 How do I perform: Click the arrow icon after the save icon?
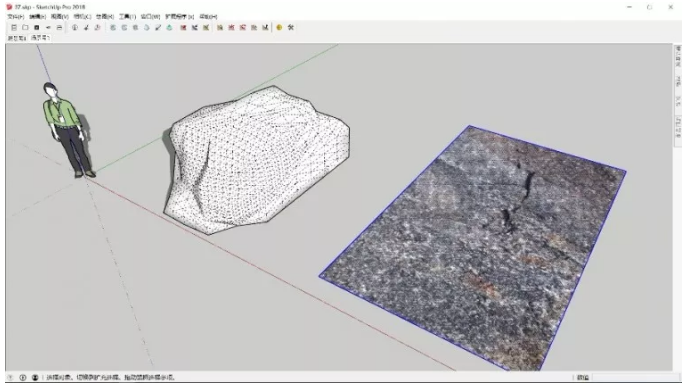coord(48,27)
